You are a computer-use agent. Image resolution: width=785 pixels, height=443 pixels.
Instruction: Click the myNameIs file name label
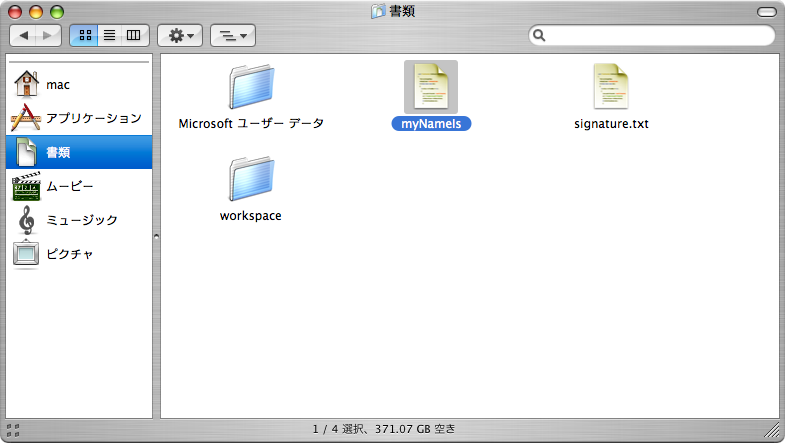point(431,124)
